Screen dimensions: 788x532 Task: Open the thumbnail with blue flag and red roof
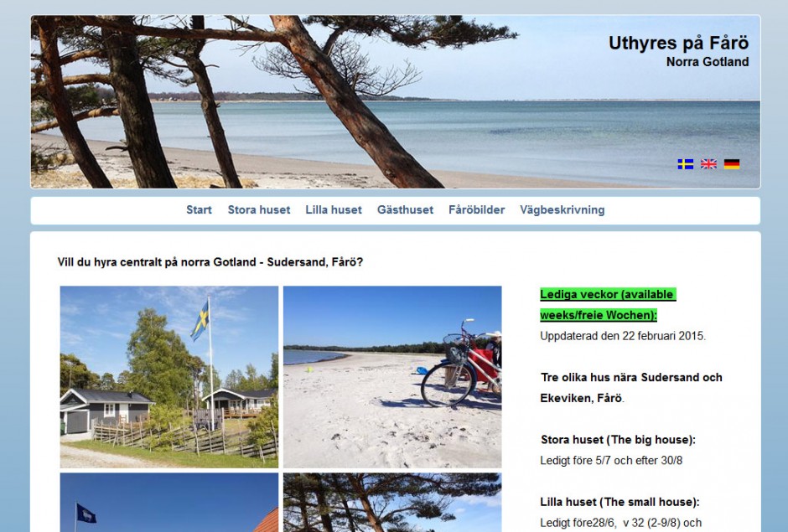coord(168,503)
